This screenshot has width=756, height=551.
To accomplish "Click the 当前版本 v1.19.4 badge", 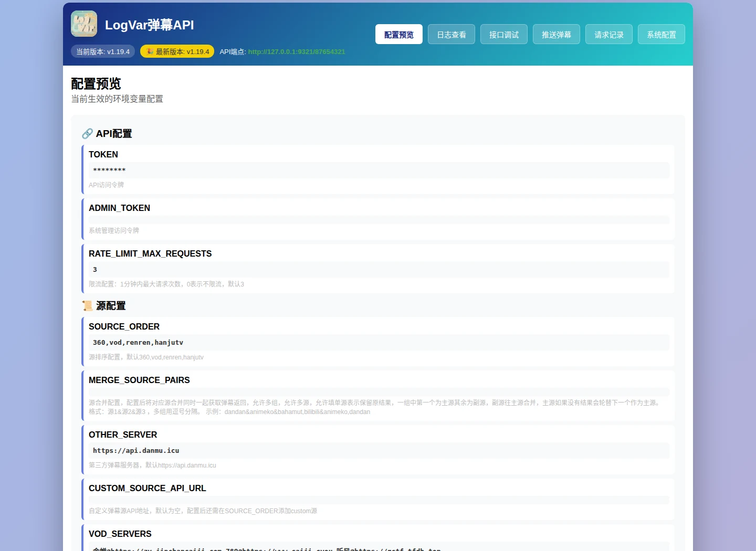I will pyautogui.click(x=103, y=51).
